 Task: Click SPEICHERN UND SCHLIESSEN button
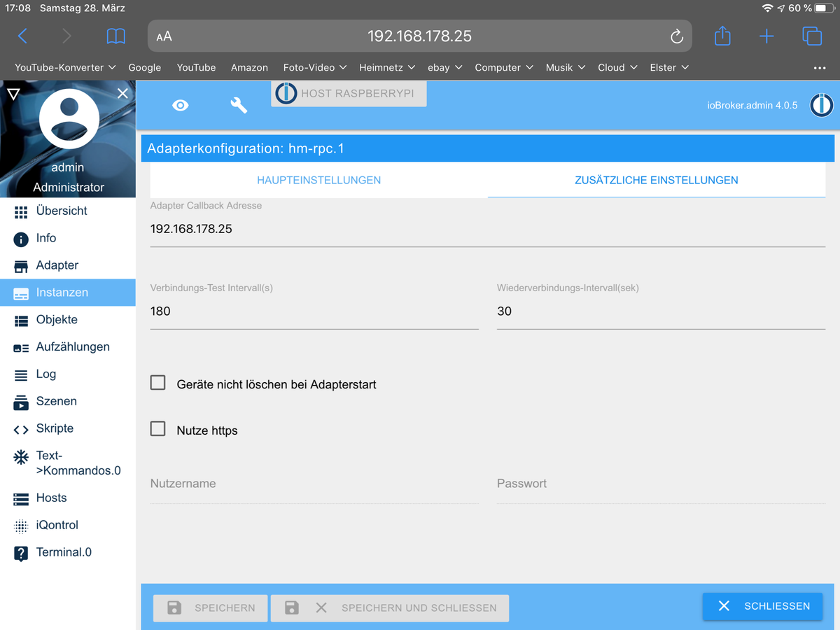[x=390, y=608]
